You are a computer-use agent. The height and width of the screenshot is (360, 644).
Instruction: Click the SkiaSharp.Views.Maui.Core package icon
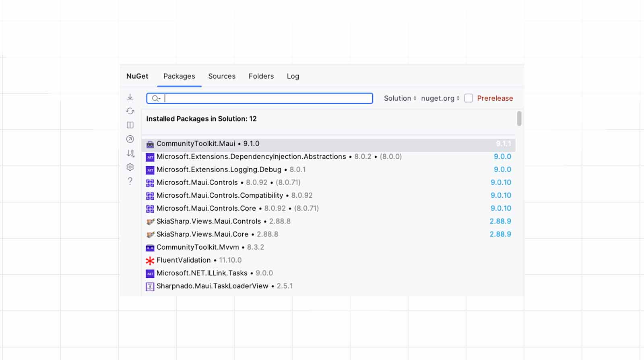pos(150,235)
